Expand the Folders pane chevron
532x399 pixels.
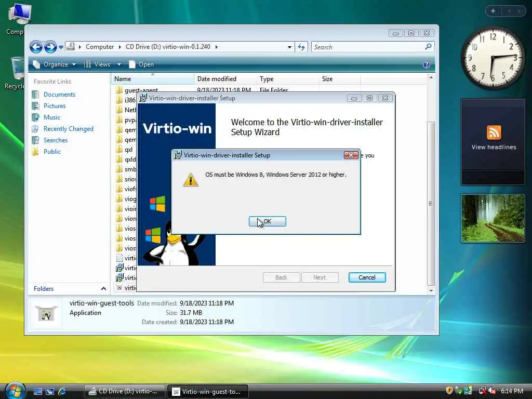tap(103, 289)
